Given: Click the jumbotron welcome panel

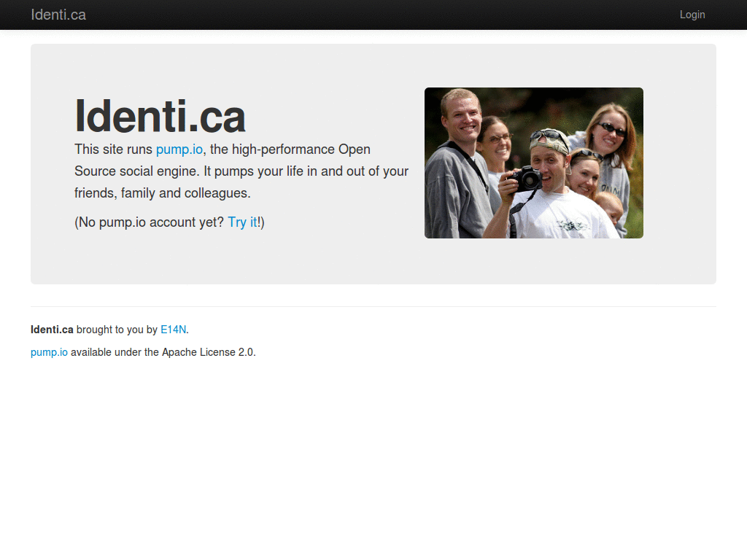Looking at the screenshot, I should pyautogui.click(x=373, y=262).
